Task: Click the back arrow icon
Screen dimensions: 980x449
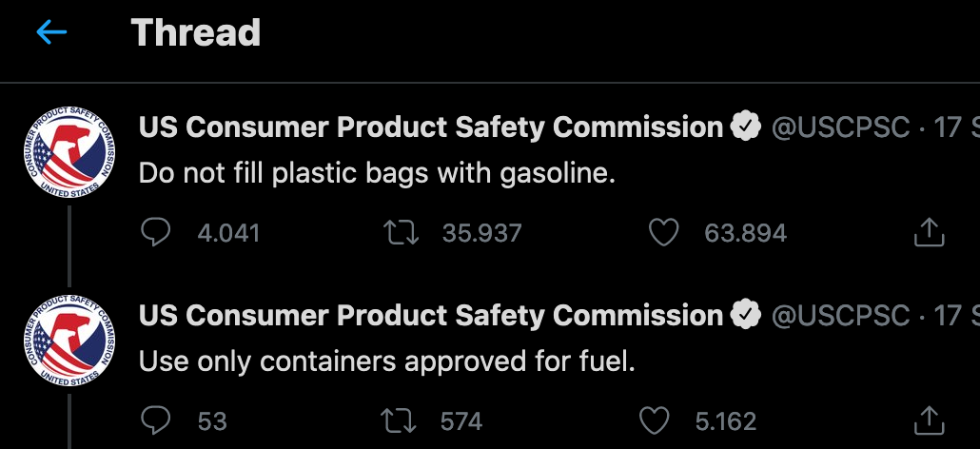Action: tap(51, 33)
